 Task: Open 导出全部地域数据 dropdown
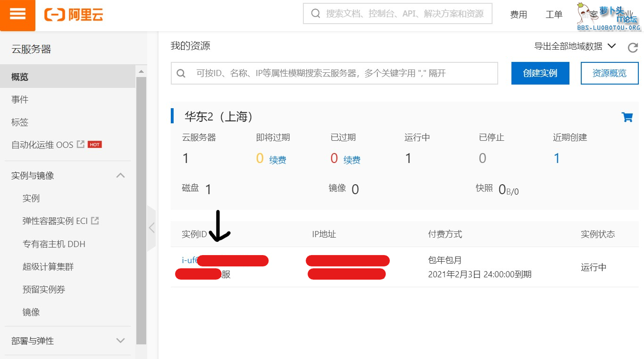575,46
